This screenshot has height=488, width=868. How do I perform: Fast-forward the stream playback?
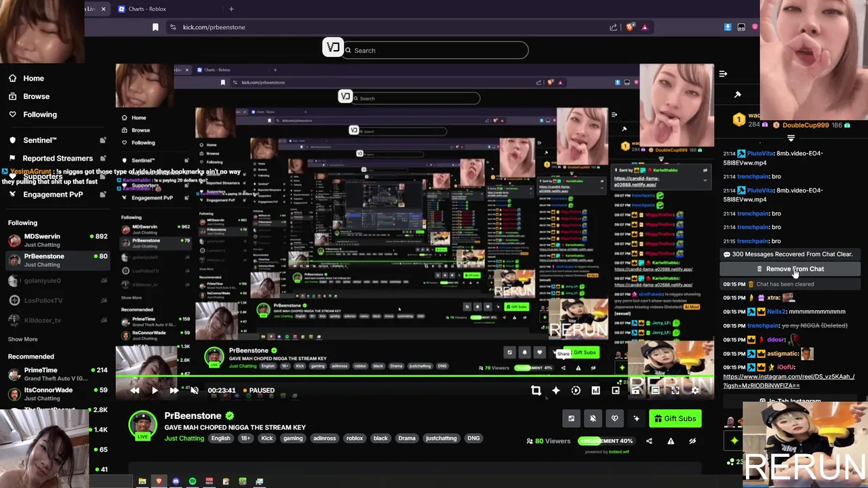(174, 390)
